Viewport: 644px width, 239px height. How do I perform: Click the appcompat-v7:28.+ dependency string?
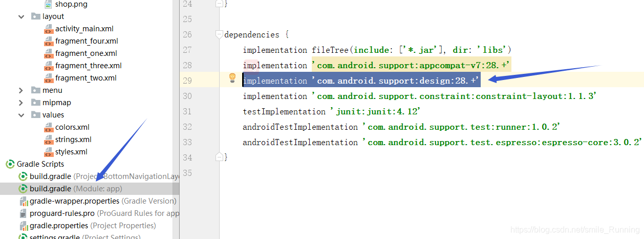point(411,65)
